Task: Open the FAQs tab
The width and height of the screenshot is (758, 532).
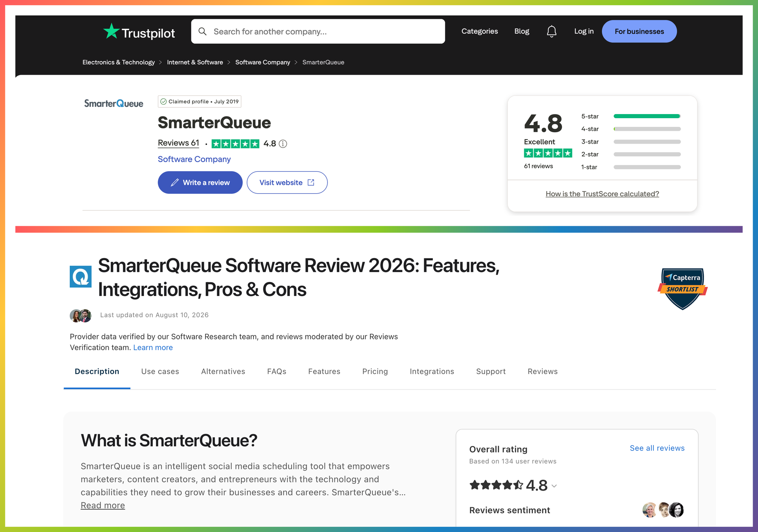Action: pyautogui.click(x=277, y=372)
